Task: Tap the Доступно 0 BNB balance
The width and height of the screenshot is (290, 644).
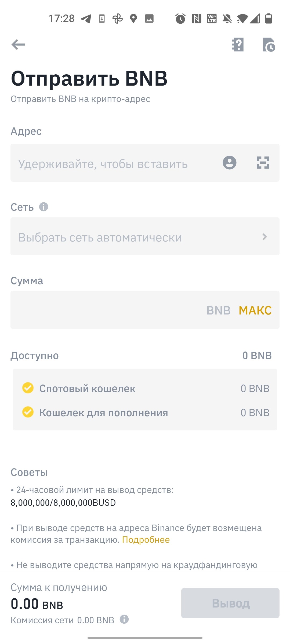Action: tap(257, 356)
